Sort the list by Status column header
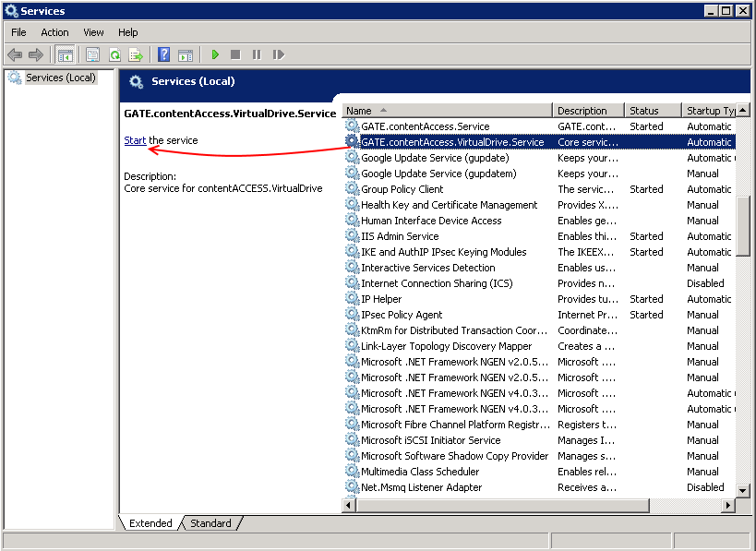This screenshot has width=756, height=551. click(652, 110)
